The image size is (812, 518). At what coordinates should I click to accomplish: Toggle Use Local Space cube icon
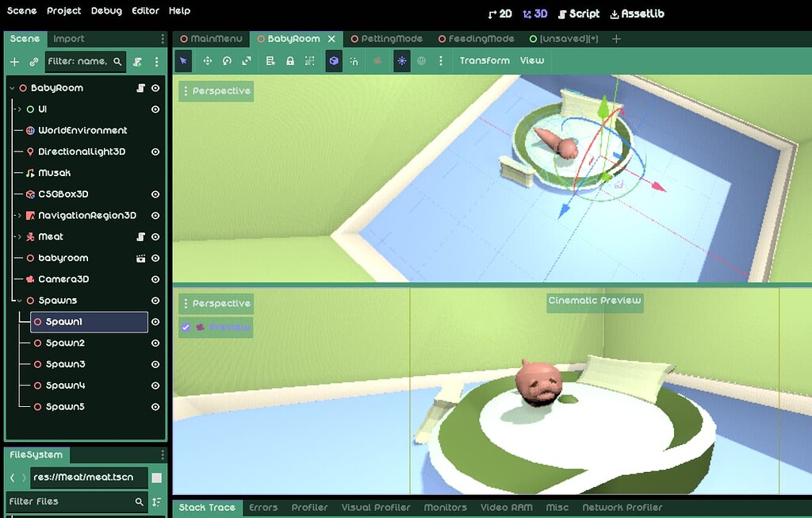pyautogui.click(x=334, y=61)
